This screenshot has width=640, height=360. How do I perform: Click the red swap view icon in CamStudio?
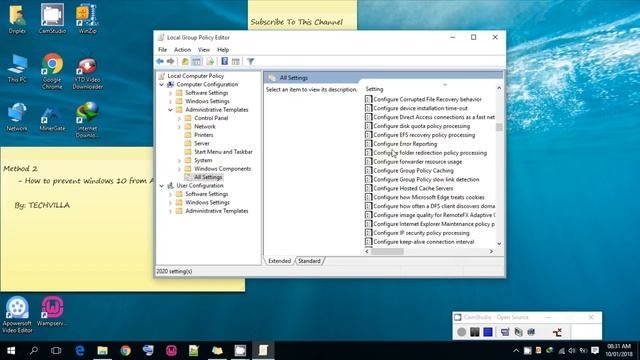[x=557, y=332]
